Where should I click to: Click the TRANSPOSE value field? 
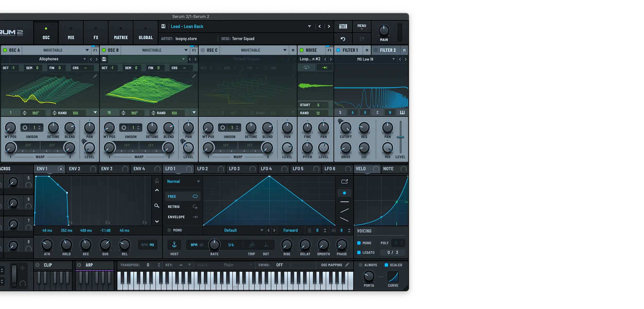pyautogui.click(x=148, y=265)
